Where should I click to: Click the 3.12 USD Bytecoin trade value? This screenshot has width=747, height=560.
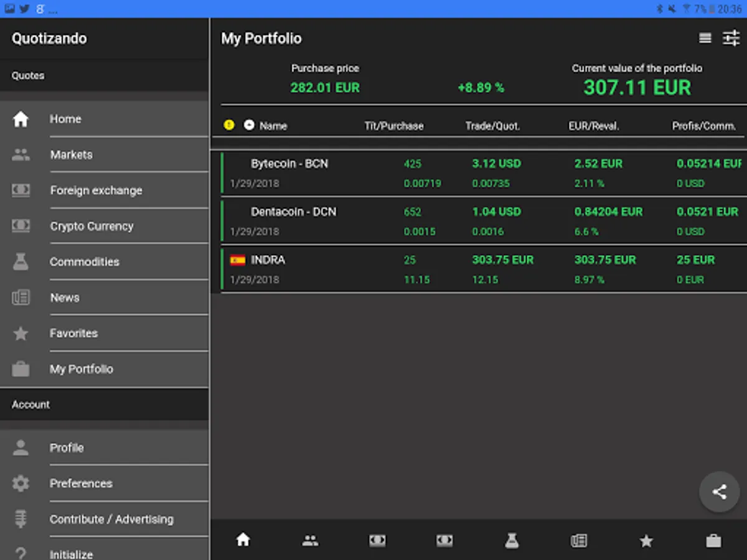coord(496,164)
